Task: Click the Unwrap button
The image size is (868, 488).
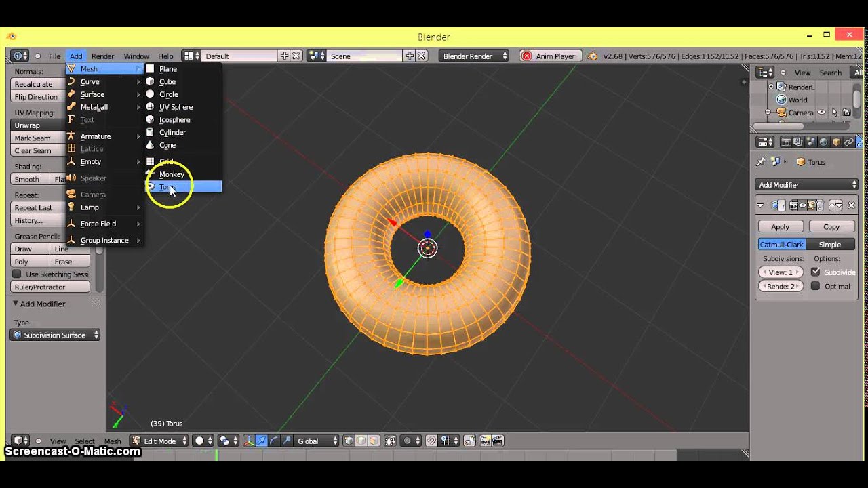Action: point(39,125)
